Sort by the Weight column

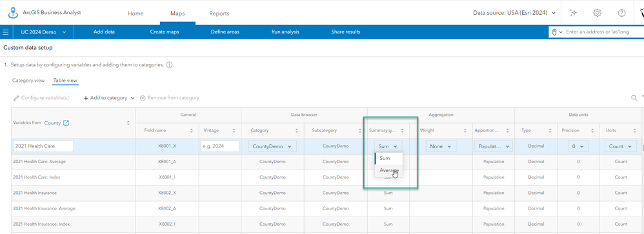pos(465,131)
